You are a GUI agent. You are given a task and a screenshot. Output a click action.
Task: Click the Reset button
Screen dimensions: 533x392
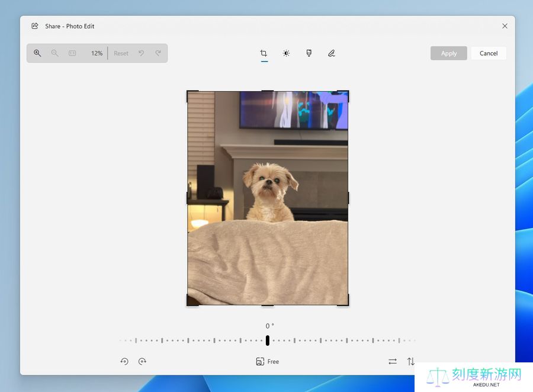pos(121,53)
